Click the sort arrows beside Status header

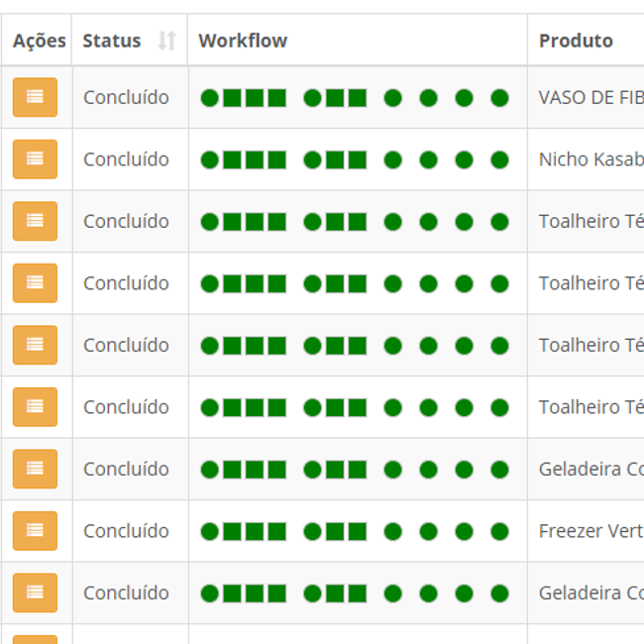[x=166, y=41]
